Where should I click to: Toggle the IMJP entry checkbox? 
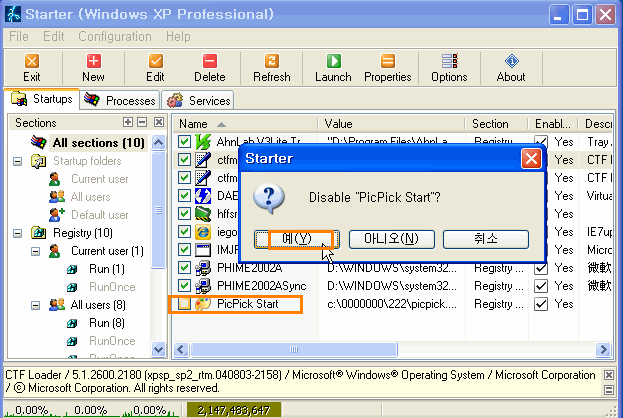pyautogui.click(x=184, y=250)
